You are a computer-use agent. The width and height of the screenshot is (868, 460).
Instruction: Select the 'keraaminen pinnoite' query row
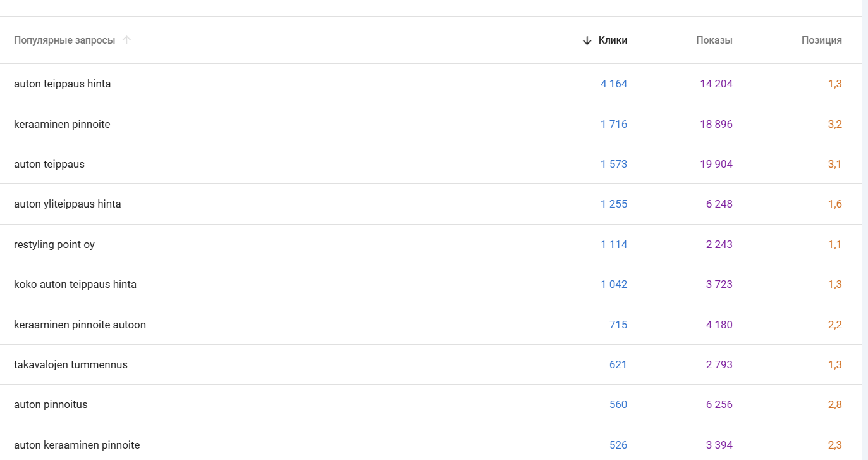click(x=62, y=125)
